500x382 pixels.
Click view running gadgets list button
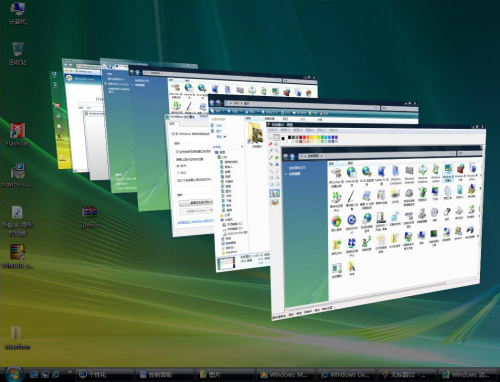point(196,203)
